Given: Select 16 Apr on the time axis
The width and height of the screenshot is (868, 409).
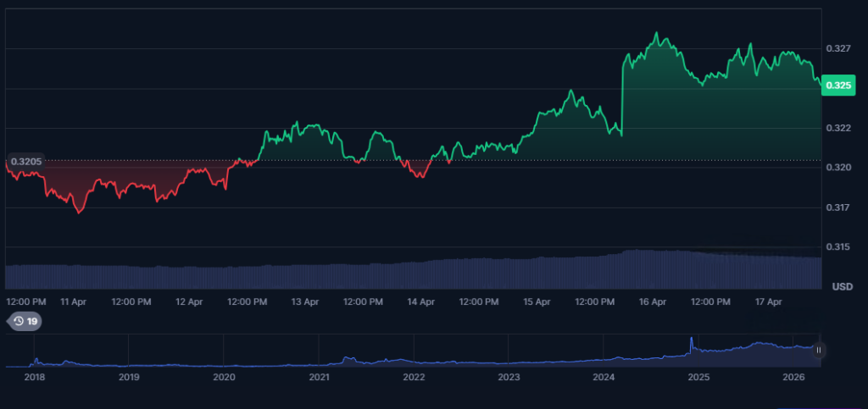Looking at the screenshot, I should coord(652,301).
